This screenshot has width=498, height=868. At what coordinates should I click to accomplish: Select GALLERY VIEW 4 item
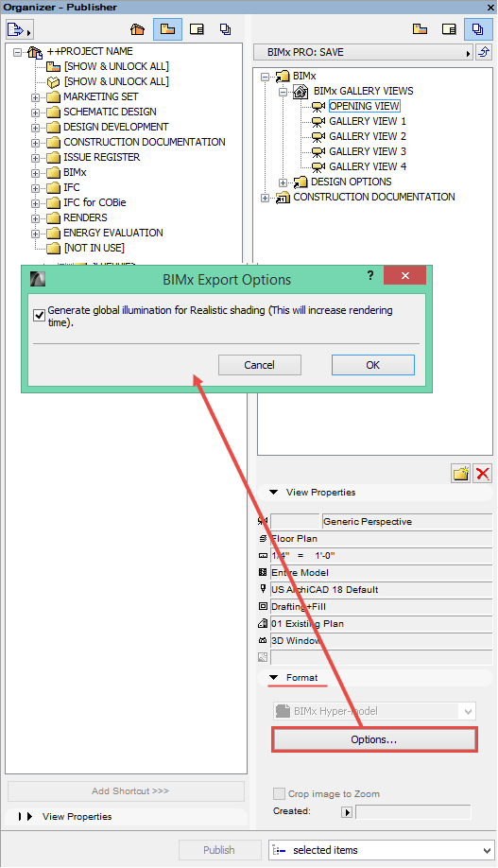tap(368, 166)
